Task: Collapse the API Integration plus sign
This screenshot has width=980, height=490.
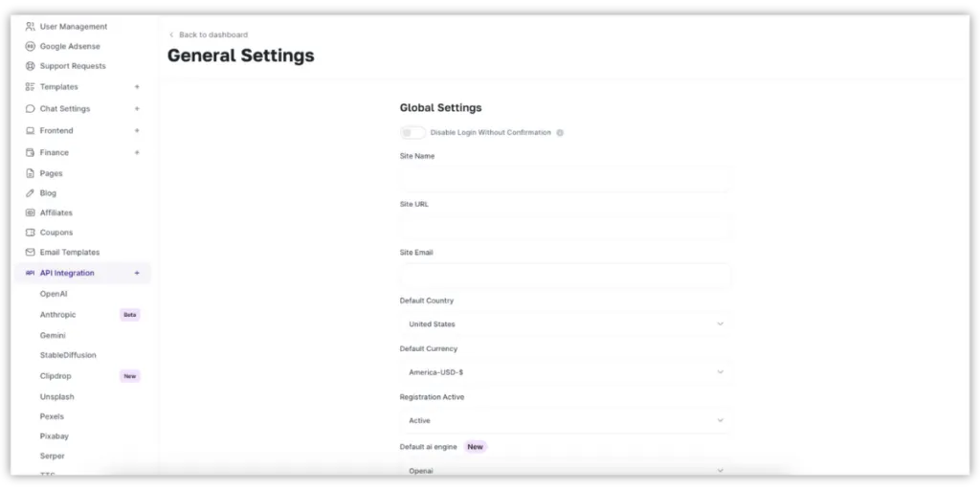Action: pos(137,273)
